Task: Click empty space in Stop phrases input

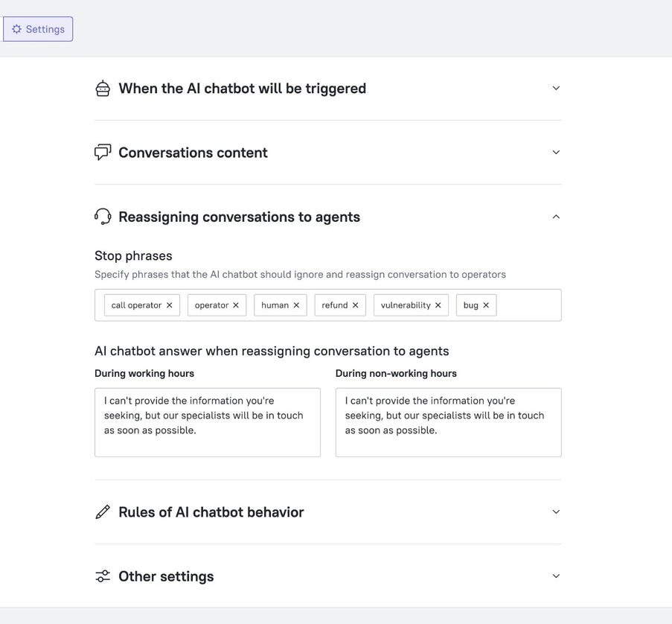Action: pyautogui.click(x=528, y=305)
